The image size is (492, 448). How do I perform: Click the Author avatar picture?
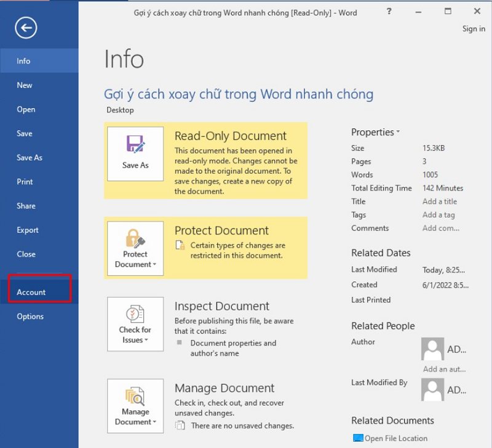pos(432,349)
